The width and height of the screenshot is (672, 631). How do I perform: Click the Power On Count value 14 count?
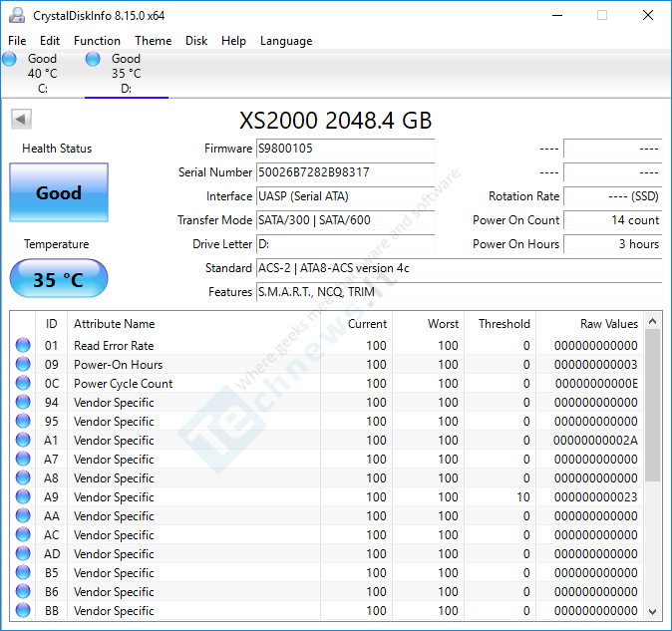(x=613, y=220)
